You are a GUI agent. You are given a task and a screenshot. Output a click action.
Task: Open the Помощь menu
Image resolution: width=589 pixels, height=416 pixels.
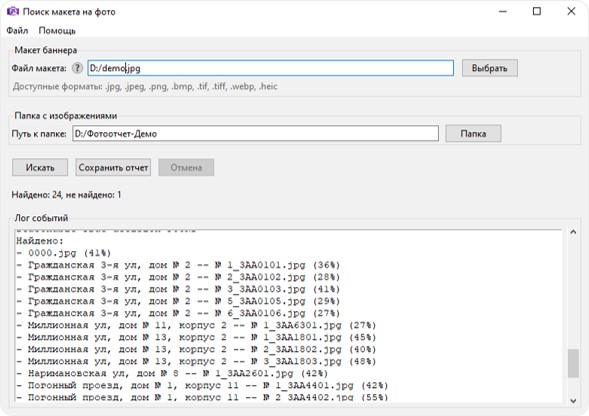[57, 30]
